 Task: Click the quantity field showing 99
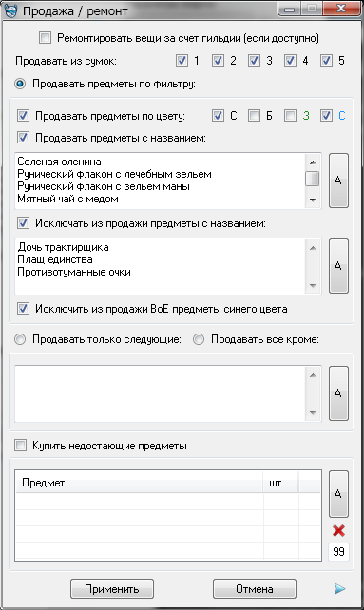pos(338,552)
